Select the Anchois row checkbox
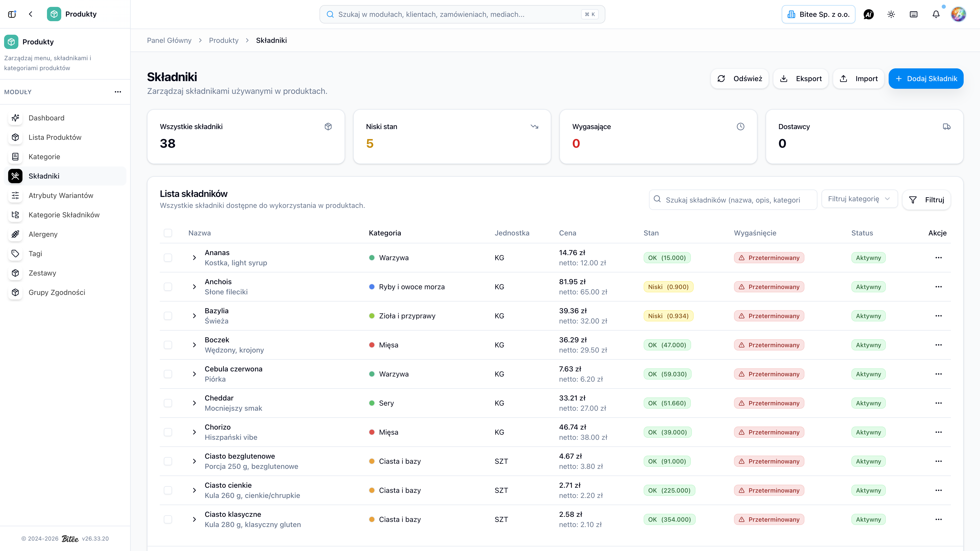The width and height of the screenshot is (980, 551). 168,287
